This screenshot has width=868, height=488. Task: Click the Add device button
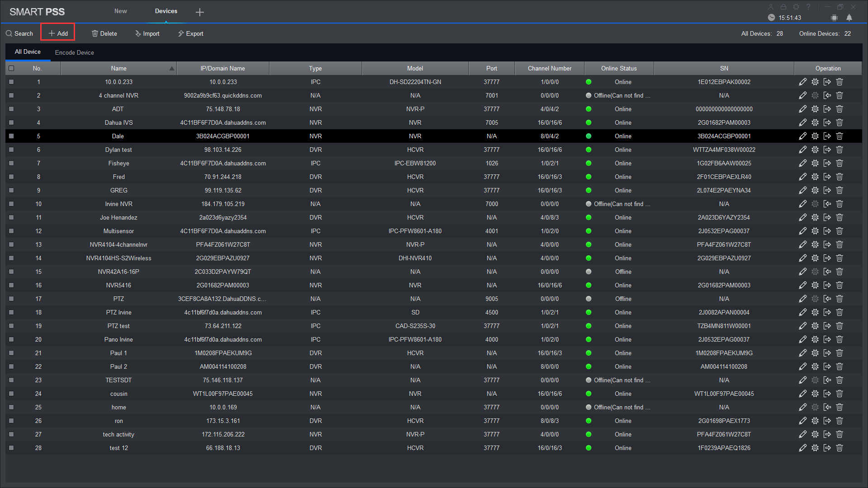click(58, 33)
